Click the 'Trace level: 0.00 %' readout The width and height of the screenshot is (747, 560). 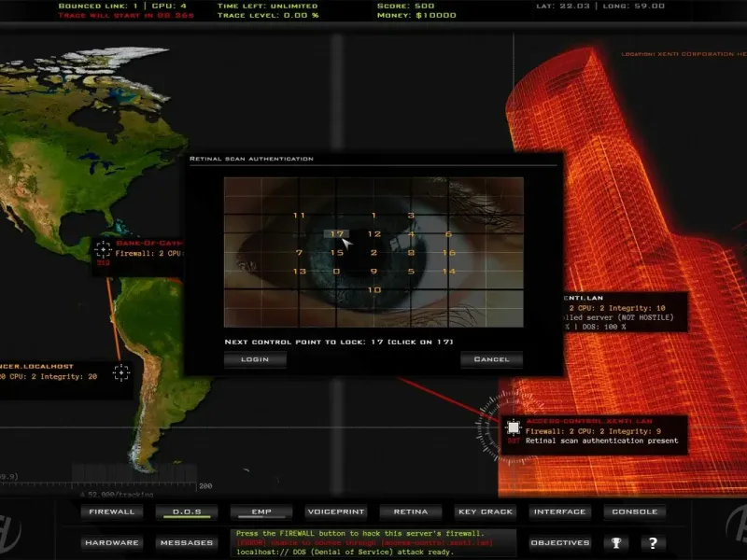(268, 15)
